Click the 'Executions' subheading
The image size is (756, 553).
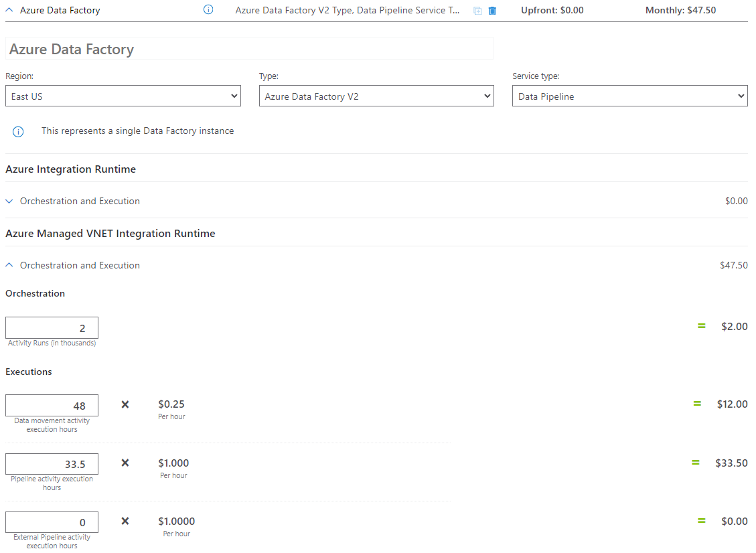point(28,372)
